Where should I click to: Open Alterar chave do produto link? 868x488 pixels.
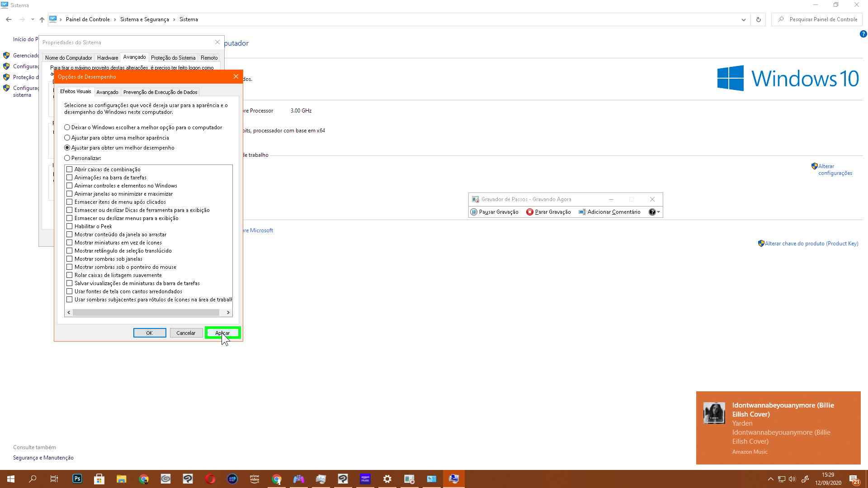tap(811, 244)
